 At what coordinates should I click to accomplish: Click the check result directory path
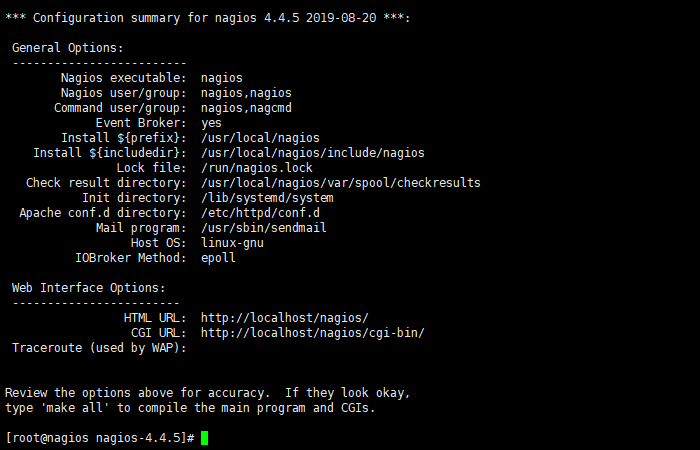tap(340, 183)
